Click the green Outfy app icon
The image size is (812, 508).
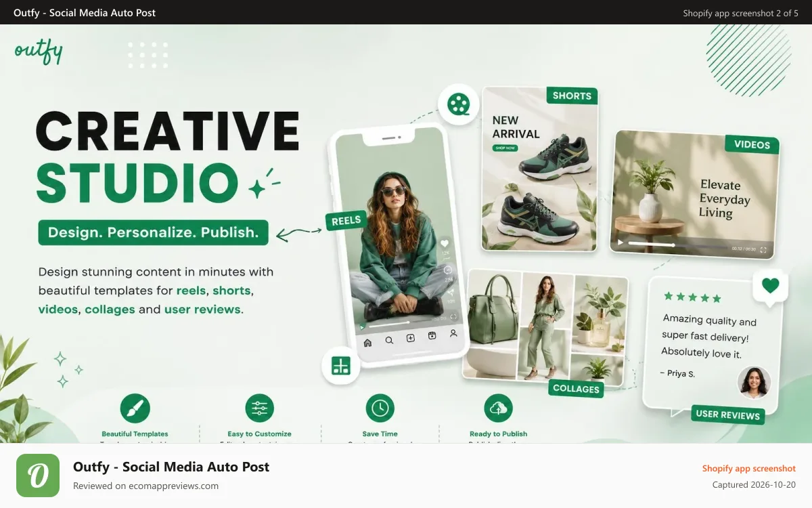pyautogui.click(x=38, y=475)
